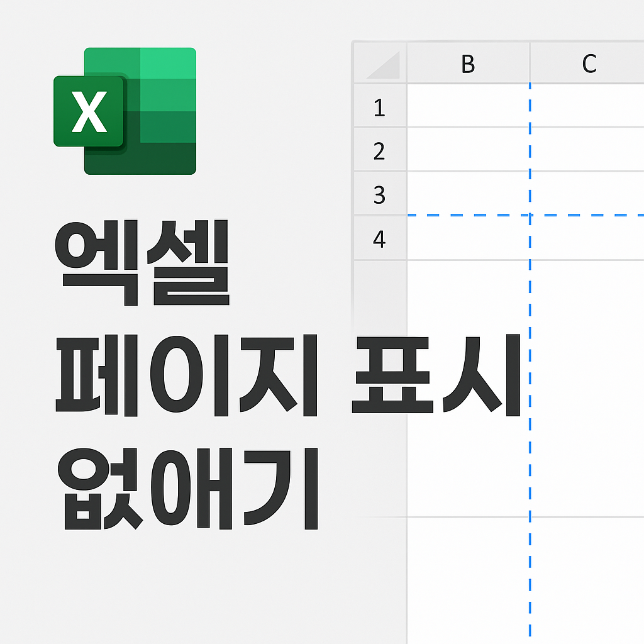This screenshot has width=644, height=644.
Task: Select row 4 header
Action: 380,237
